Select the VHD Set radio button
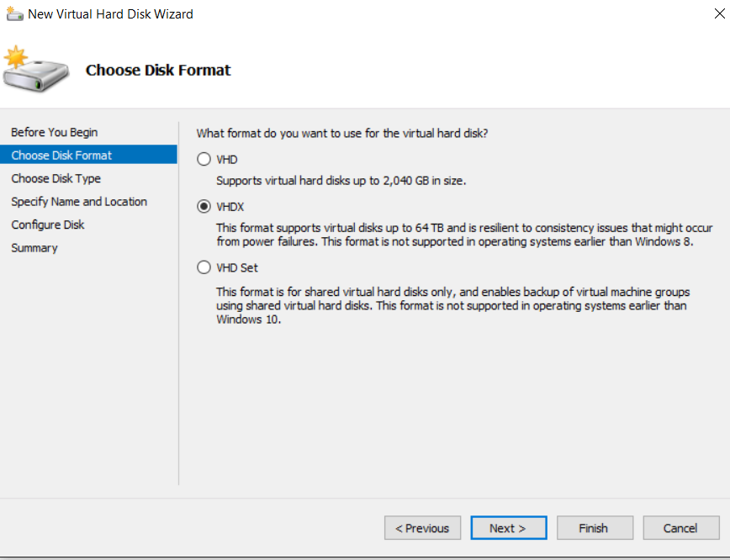This screenshot has height=560, width=730. click(x=204, y=267)
